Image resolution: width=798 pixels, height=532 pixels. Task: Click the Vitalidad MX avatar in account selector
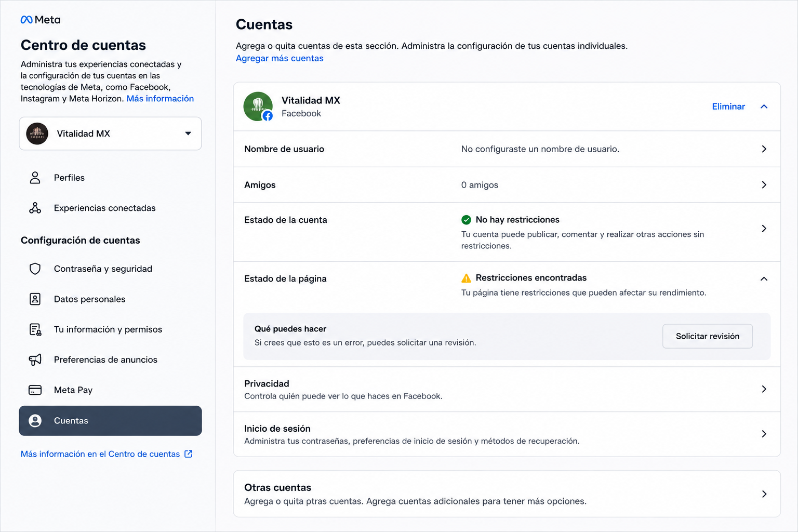pyautogui.click(x=37, y=134)
